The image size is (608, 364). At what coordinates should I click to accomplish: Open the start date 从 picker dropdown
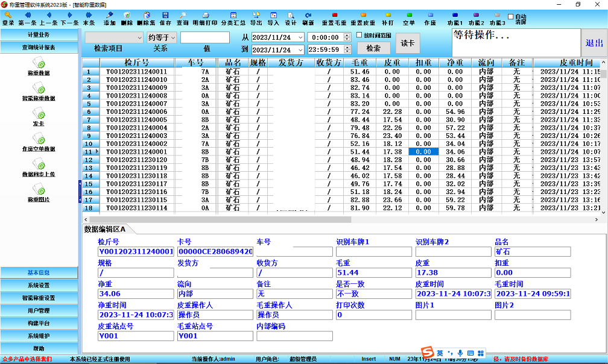pyautogui.click(x=302, y=37)
